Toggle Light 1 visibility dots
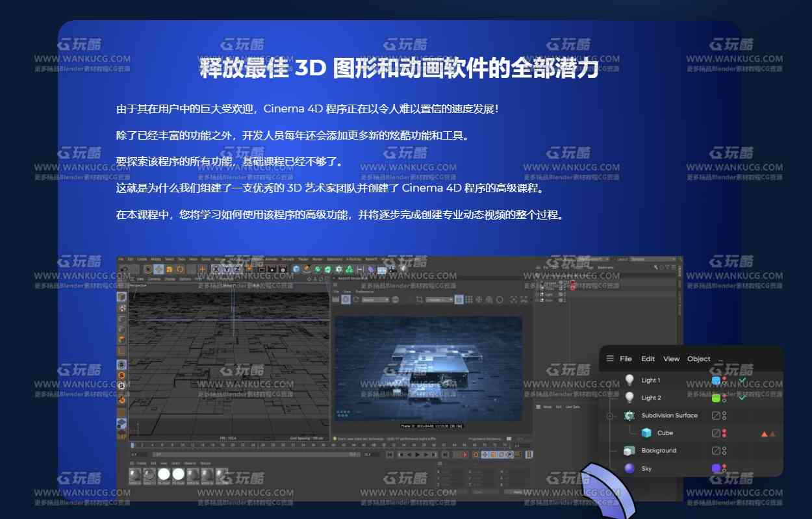The image size is (812, 519). point(724,380)
